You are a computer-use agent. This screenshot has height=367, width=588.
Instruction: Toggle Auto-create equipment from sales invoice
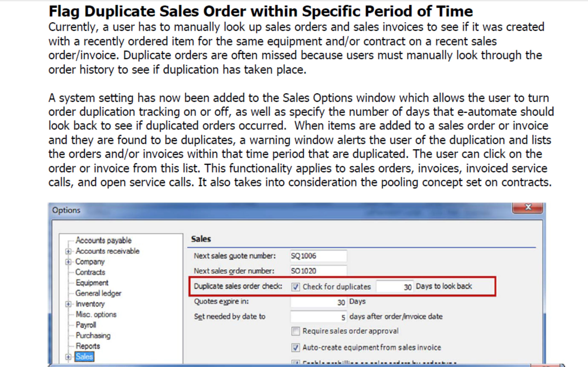coord(296,348)
